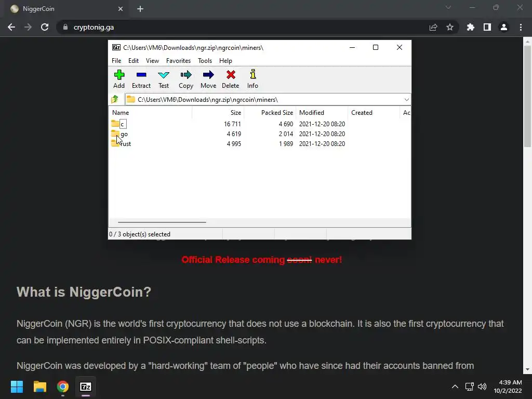
Task: Open the volume control in tray
Action: click(x=482, y=387)
